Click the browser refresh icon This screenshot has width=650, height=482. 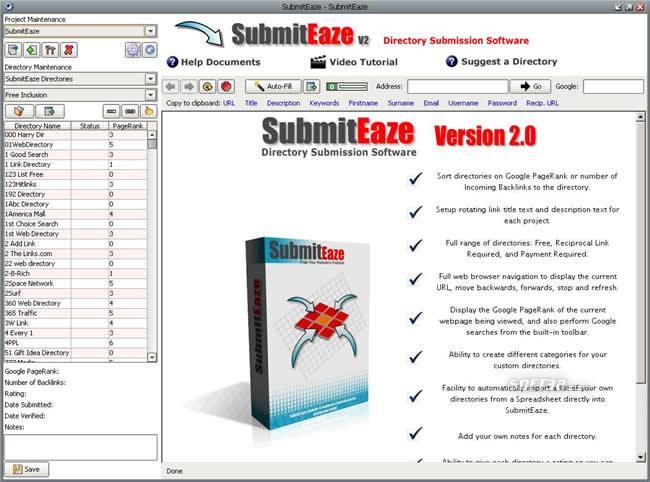click(x=207, y=87)
